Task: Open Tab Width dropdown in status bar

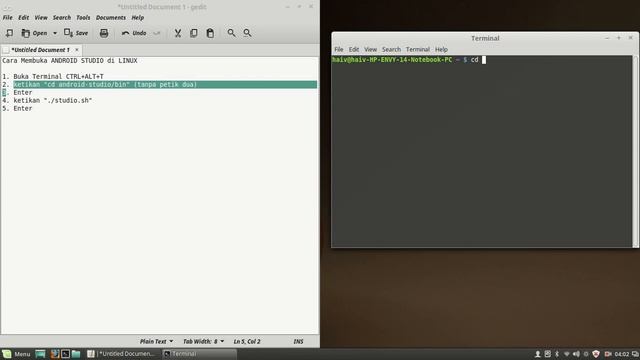Action: click(203, 341)
